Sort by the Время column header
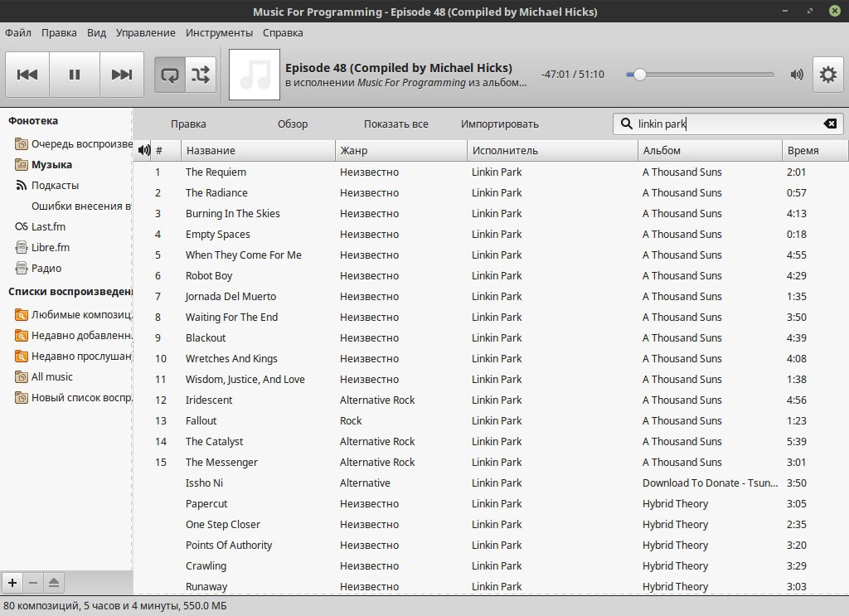Screen dimensions: 849x616 (815, 151)
